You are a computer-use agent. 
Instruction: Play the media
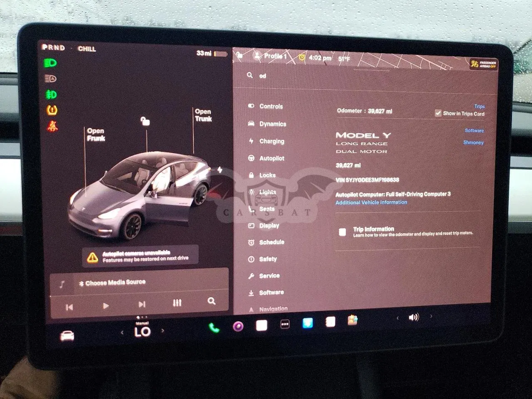(x=106, y=306)
